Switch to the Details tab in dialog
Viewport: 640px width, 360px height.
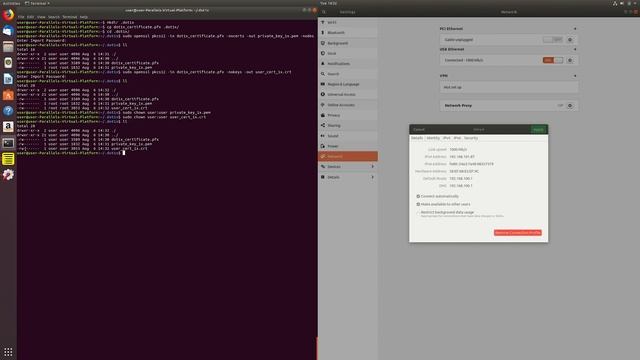pyautogui.click(x=417, y=138)
